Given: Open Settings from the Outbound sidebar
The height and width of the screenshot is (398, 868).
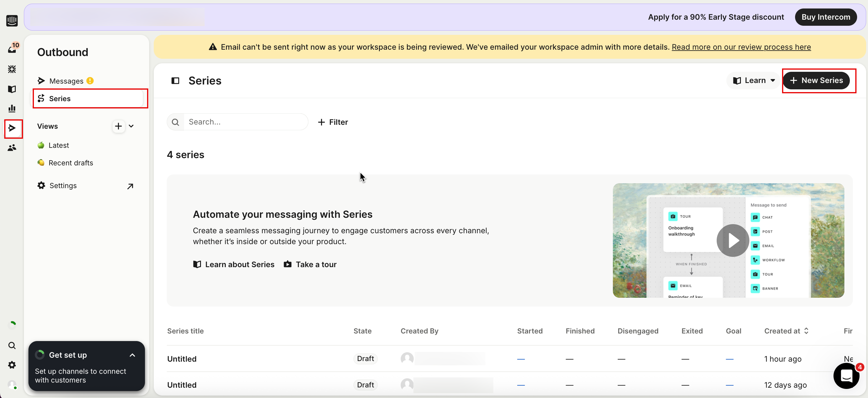Looking at the screenshot, I should pos(63,185).
